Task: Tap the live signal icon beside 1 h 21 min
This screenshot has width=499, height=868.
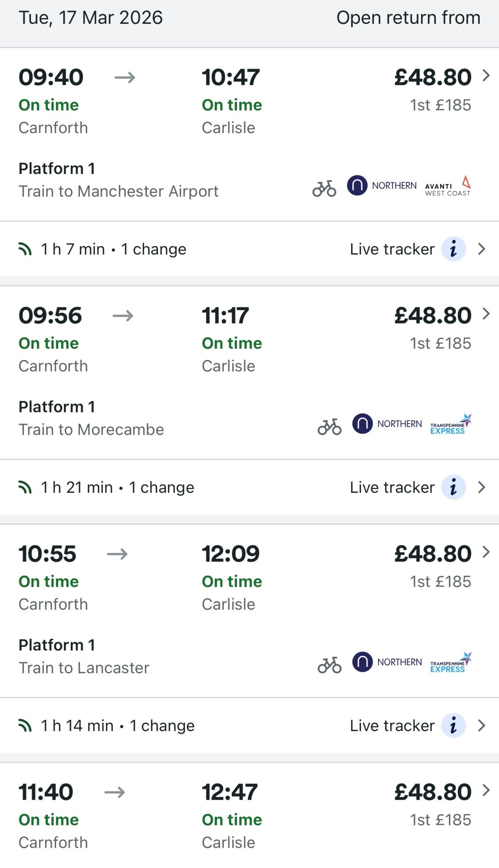Action: point(25,487)
